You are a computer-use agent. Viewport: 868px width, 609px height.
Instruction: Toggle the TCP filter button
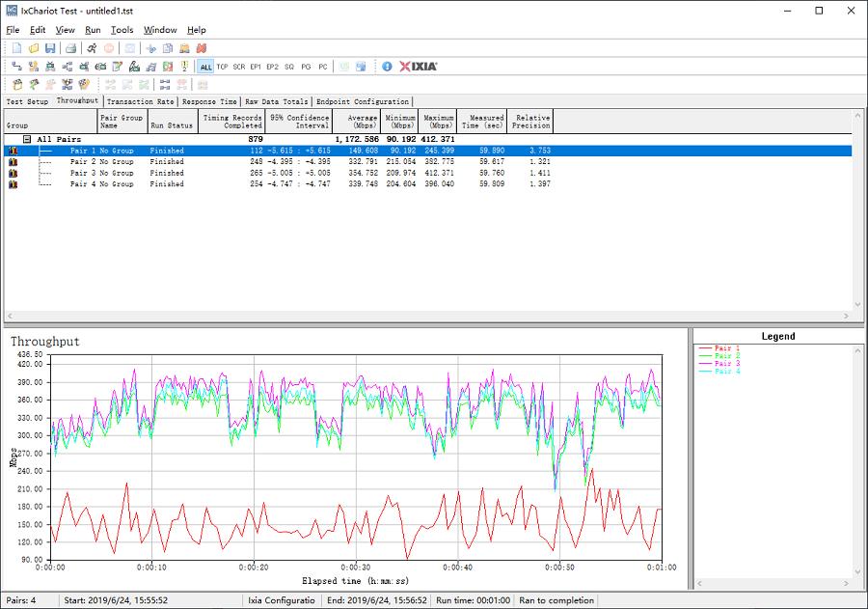pyautogui.click(x=222, y=67)
